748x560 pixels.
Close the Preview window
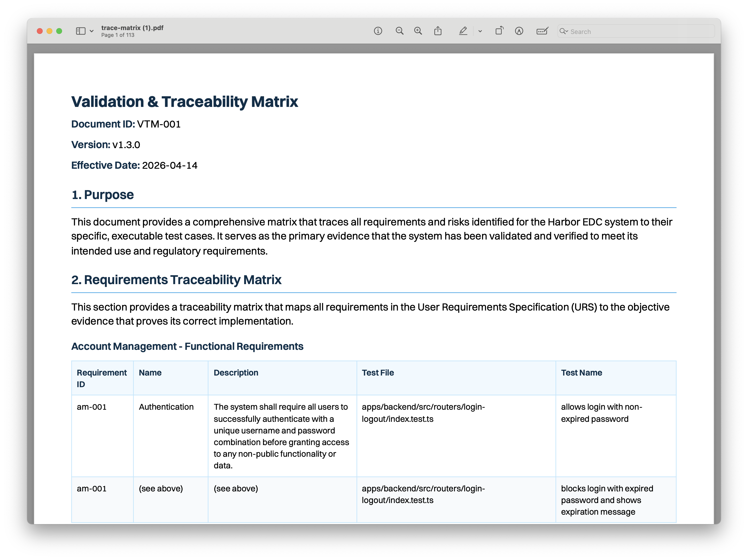tap(40, 31)
